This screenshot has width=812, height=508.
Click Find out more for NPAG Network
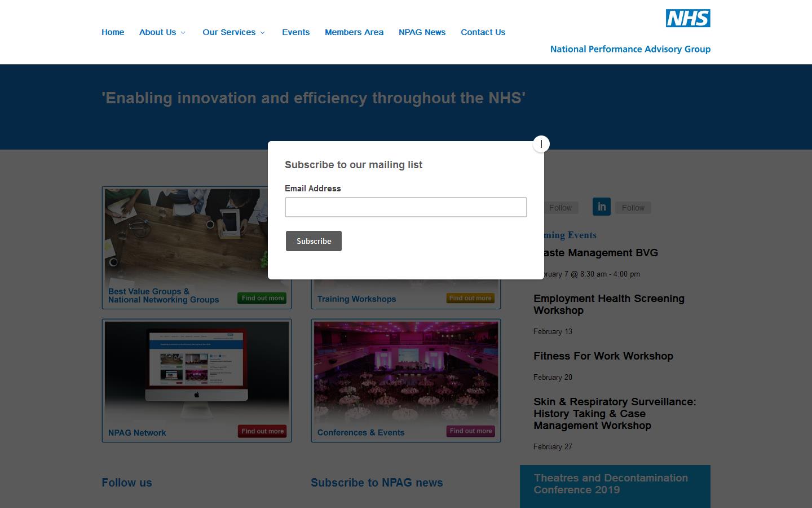pos(262,431)
